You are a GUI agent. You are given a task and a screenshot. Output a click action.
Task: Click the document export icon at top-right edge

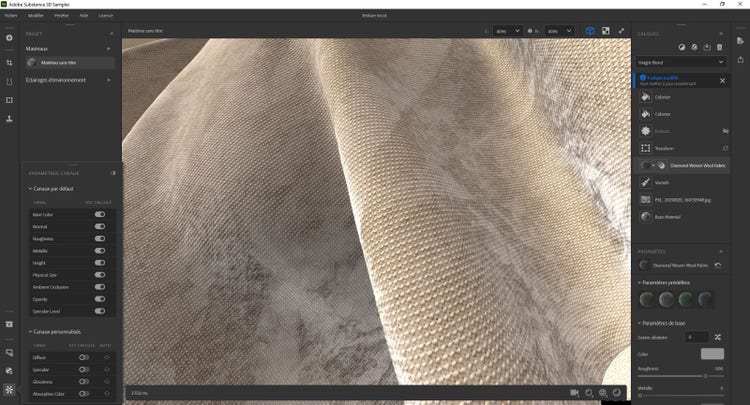pyautogui.click(x=740, y=42)
